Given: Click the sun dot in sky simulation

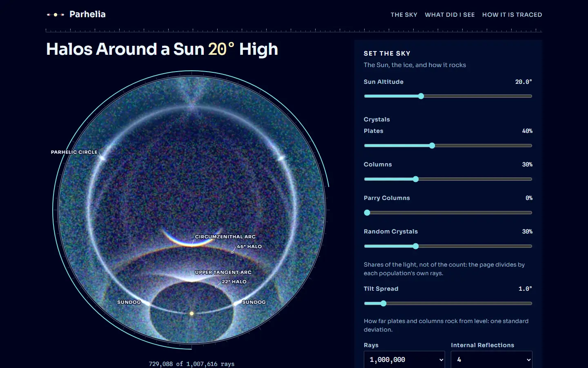Looking at the screenshot, I should coord(192,314).
